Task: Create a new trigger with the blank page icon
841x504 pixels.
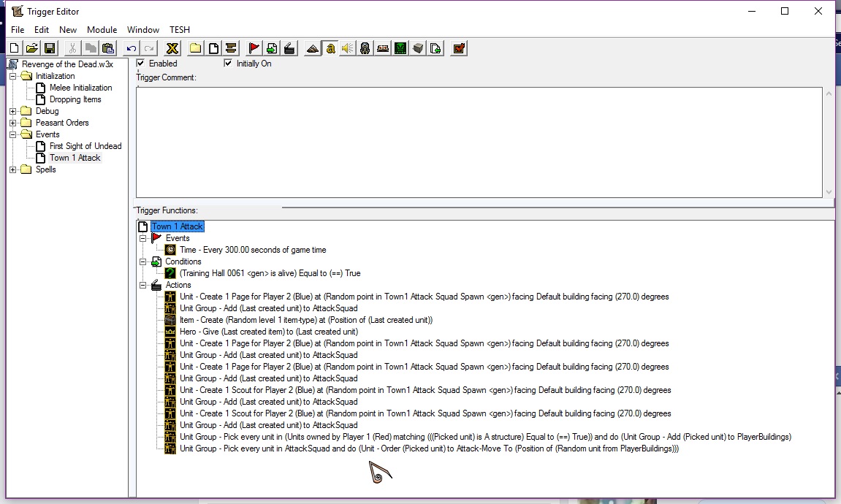Action: (x=213, y=49)
